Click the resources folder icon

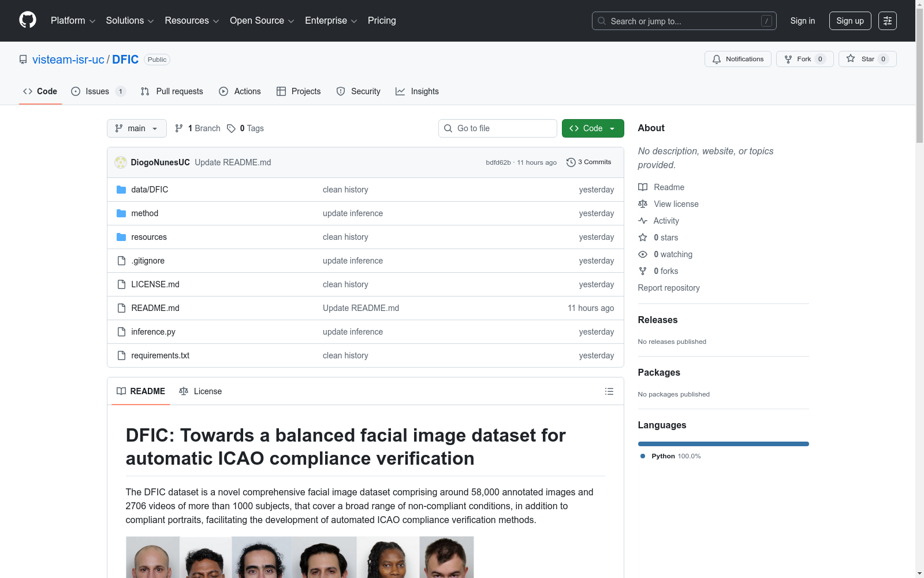click(121, 237)
